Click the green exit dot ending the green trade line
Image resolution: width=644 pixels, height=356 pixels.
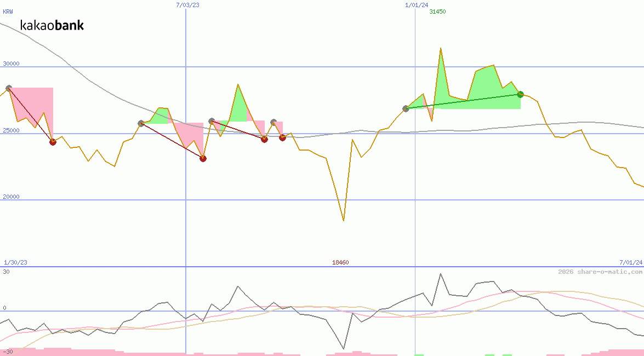coord(520,94)
